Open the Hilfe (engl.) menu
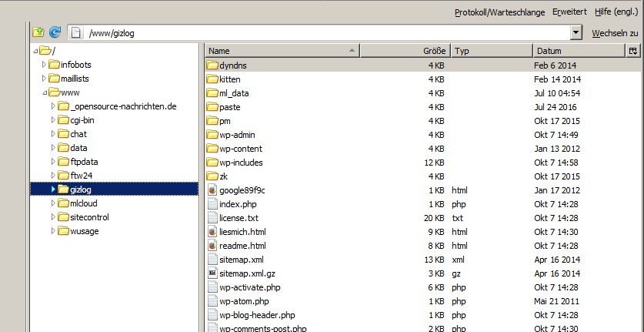The width and height of the screenshot is (644, 332). pyautogui.click(x=616, y=12)
